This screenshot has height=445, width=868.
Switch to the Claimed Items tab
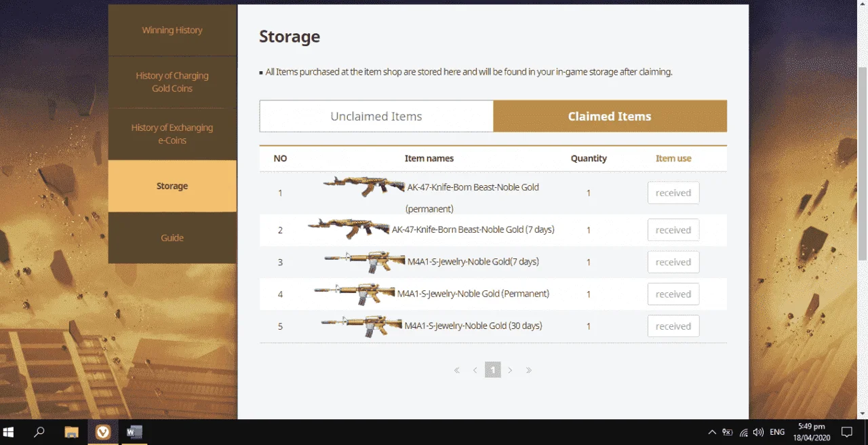[610, 116]
